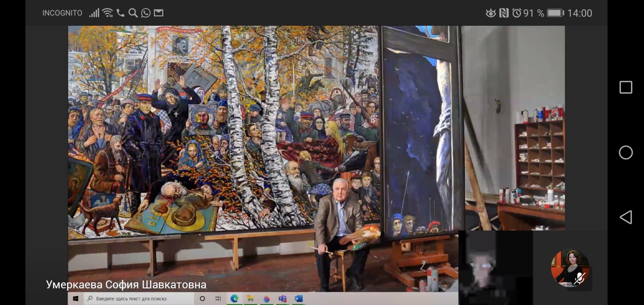Open Microsoft Edge from the taskbar
Screen dimensions: 644x305
tap(234, 299)
